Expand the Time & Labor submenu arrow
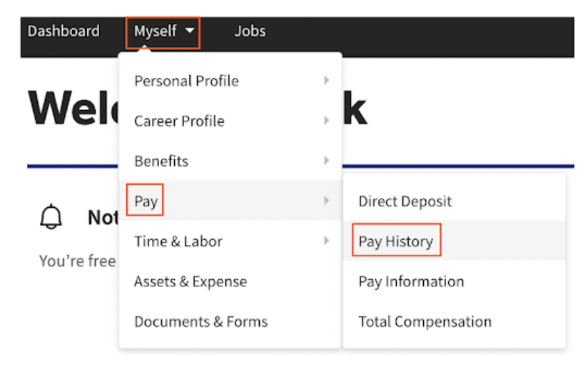The image size is (588, 377). click(x=326, y=241)
